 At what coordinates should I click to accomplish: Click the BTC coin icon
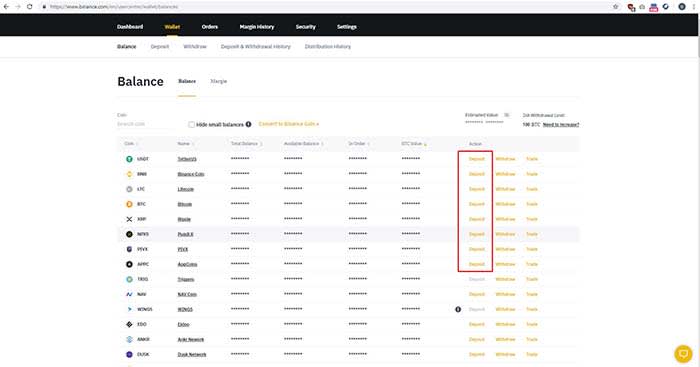coord(129,204)
